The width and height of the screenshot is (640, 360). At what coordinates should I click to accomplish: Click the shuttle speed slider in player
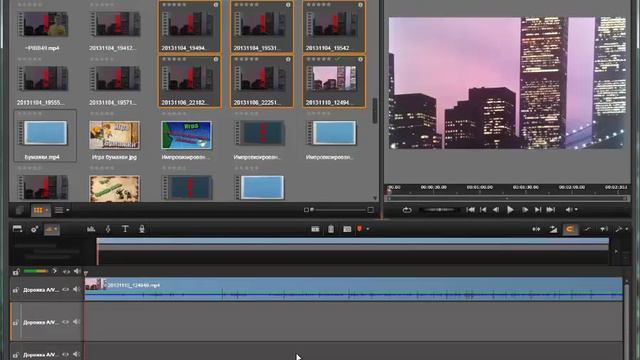440,210
